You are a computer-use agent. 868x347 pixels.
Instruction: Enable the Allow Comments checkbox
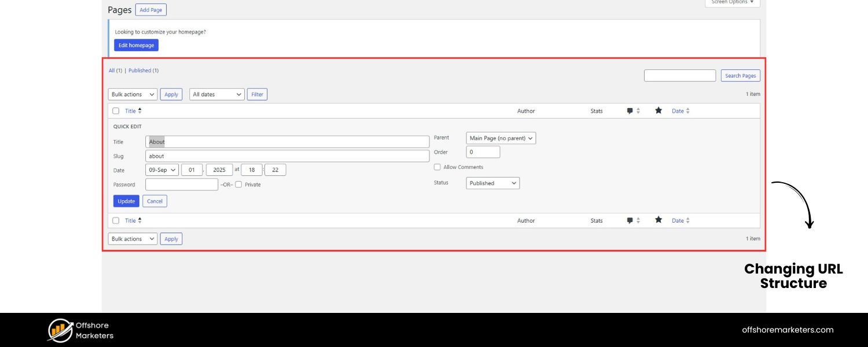[437, 167]
